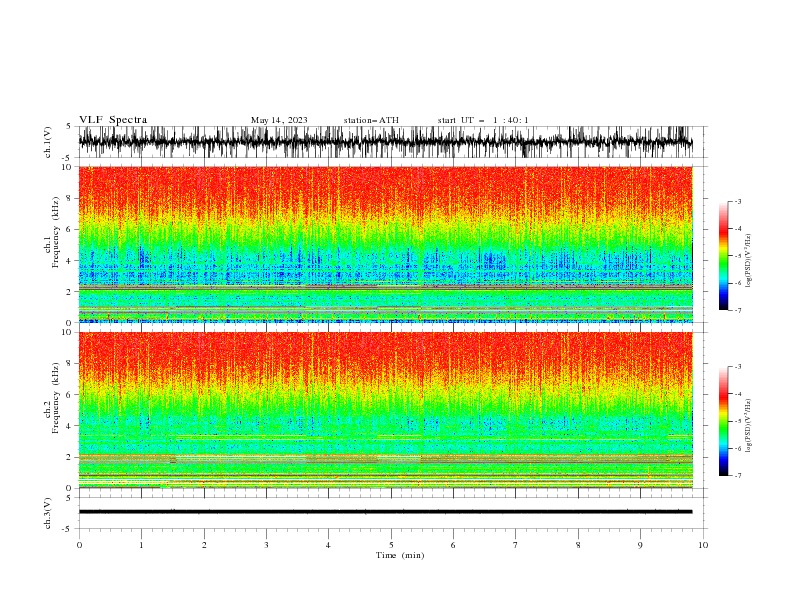
Task: Click the ch.1 spectrogram color bar
Action: 724,256
